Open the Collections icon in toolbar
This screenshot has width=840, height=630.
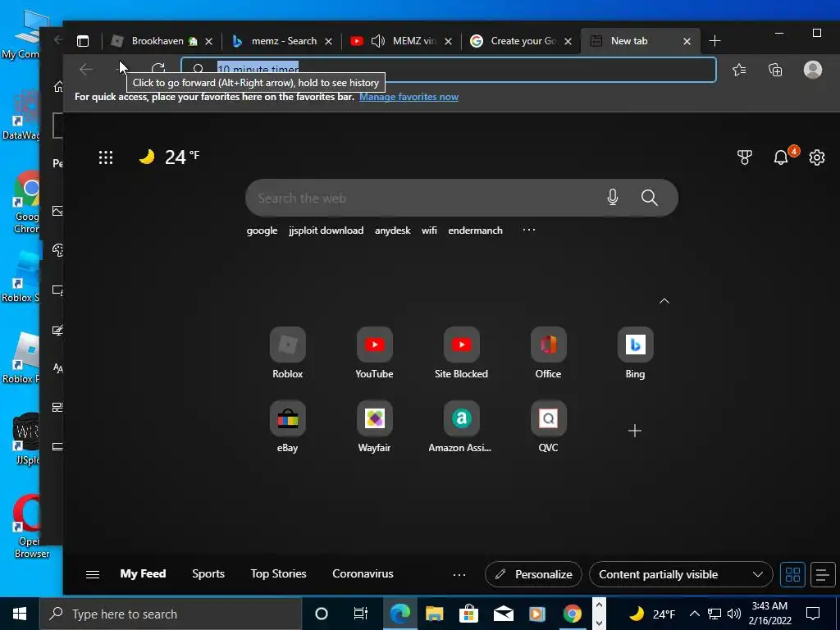[775, 70]
